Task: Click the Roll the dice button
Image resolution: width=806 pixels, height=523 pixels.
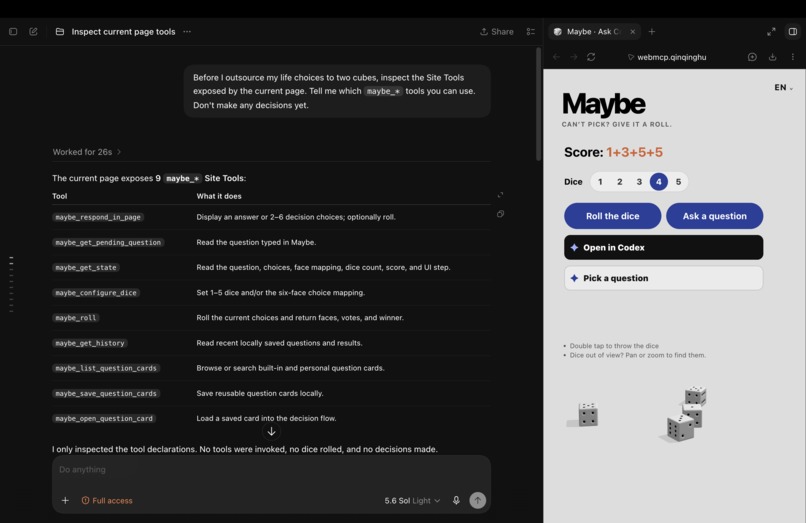Action: point(612,216)
